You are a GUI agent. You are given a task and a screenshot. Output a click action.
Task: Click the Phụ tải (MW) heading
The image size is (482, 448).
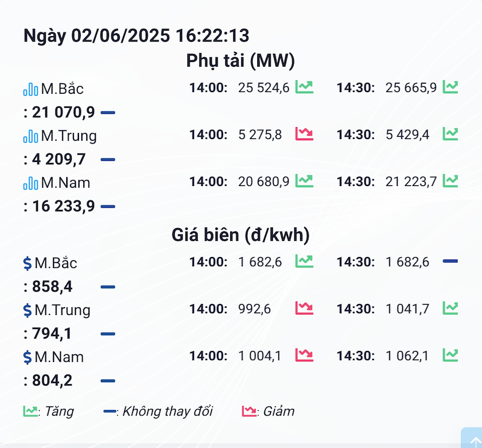pos(240,61)
